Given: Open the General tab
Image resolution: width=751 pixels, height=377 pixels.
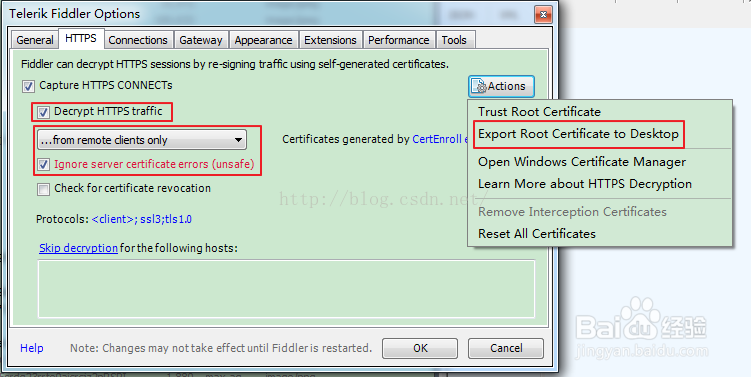Looking at the screenshot, I should (34, 40).
